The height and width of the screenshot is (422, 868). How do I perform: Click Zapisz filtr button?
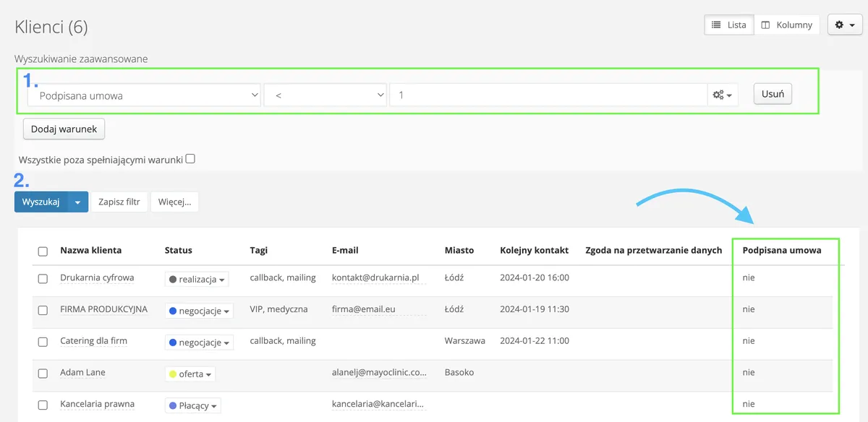pos(119,202)
